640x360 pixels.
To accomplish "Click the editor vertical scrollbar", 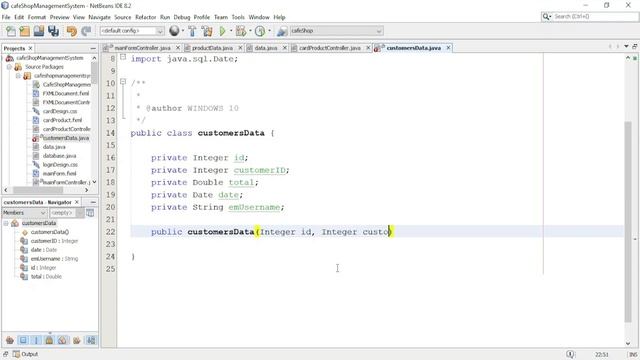I will (x=628, y=221).
